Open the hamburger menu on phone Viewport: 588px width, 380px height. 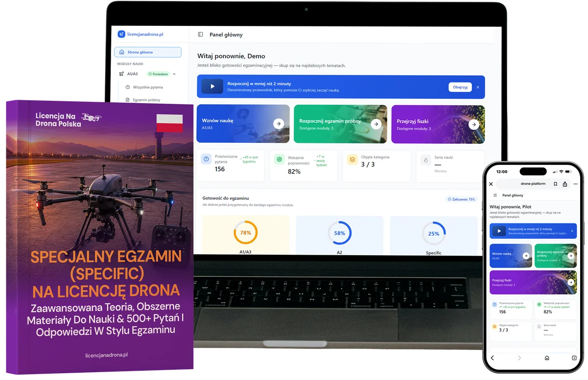495,195
